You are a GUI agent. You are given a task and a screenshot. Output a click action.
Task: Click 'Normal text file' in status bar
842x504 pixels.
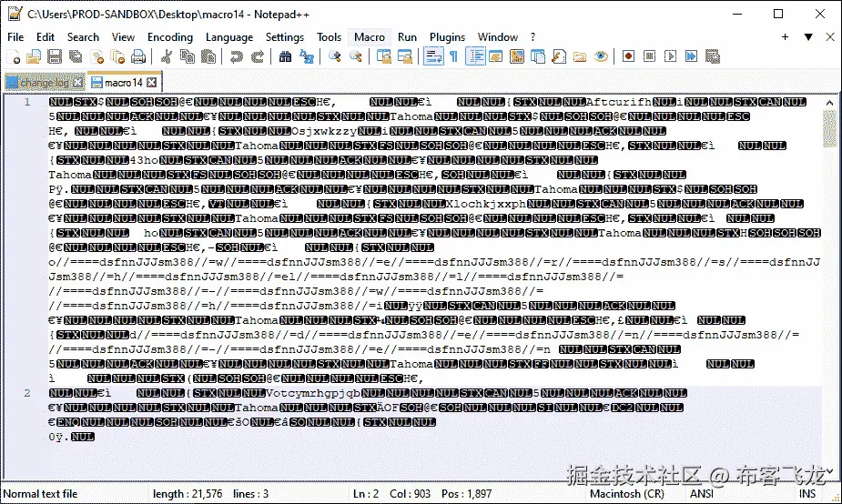tap(40, 494)
